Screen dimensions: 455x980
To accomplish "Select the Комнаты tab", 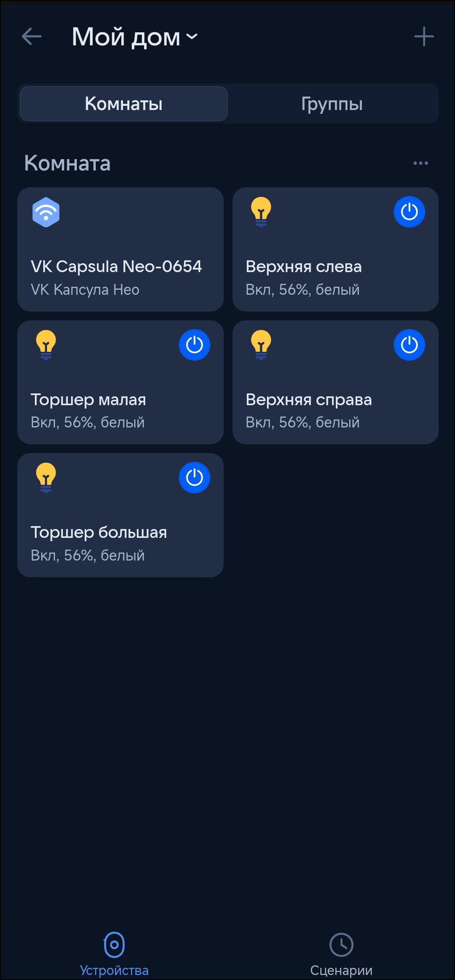I will [123, 104].
